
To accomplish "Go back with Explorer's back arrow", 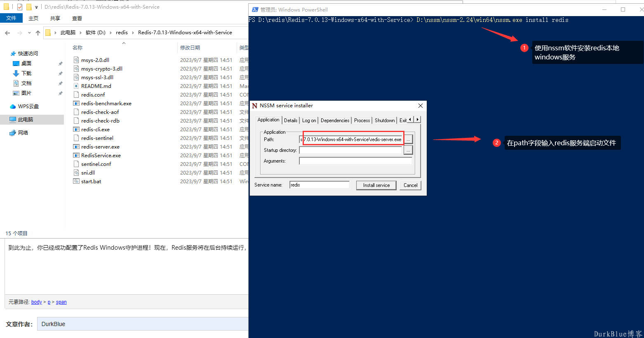I will coord(7,33).
